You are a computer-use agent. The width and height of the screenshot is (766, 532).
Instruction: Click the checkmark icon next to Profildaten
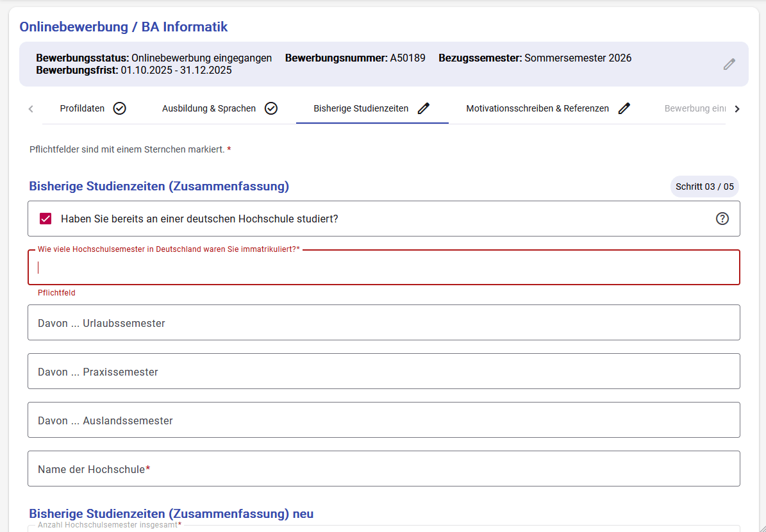pyautogui.click(x=119, y=108)
